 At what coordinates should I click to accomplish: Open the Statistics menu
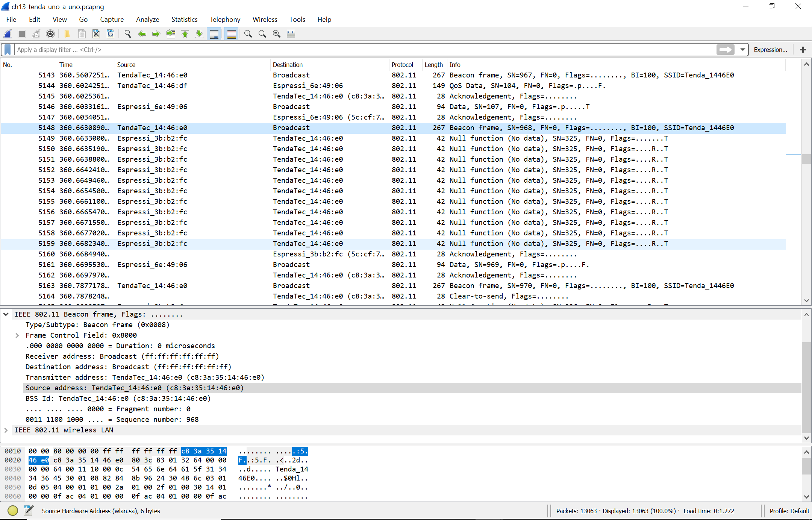pyautogui.click(x=184, y=19)
